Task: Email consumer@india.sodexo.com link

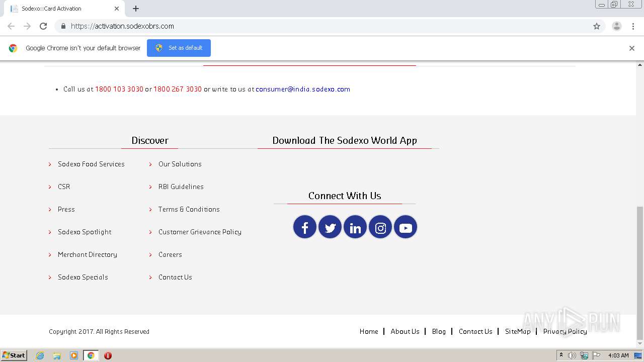Action: click(x=303, y=89)
